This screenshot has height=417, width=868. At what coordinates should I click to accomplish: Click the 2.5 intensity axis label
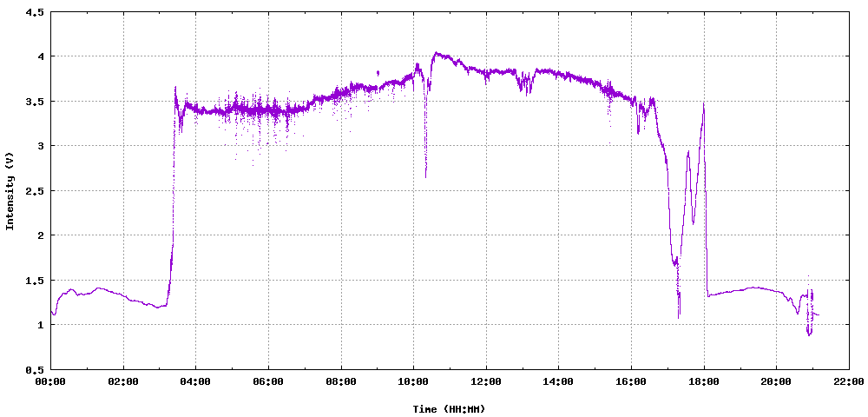click(35, 190)
